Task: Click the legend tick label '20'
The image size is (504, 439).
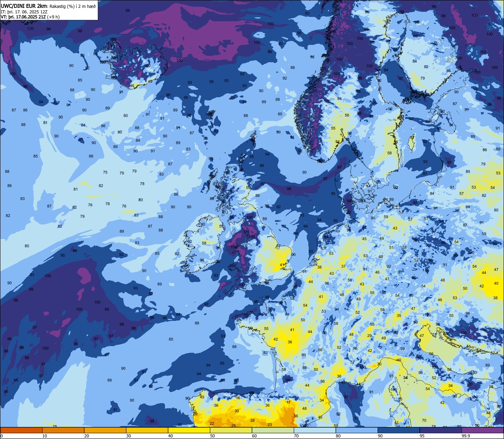Action: (87, 436)
